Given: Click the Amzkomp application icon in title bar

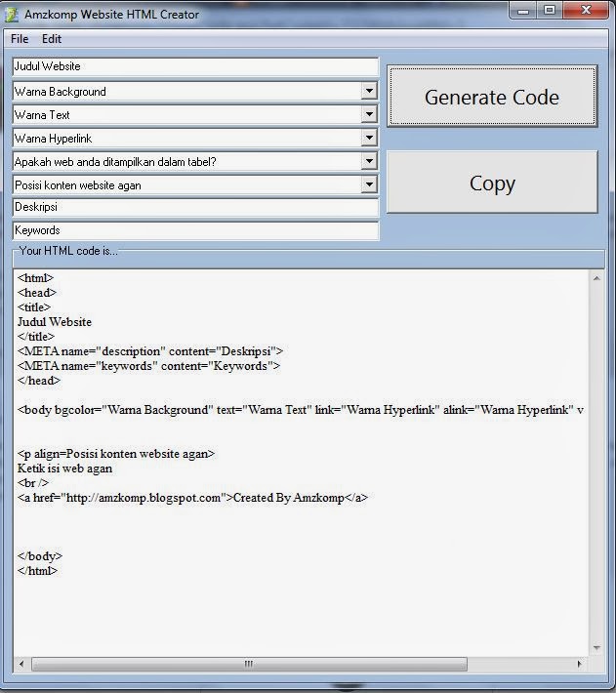Looking at the screenshot, I should pos(12,14).
